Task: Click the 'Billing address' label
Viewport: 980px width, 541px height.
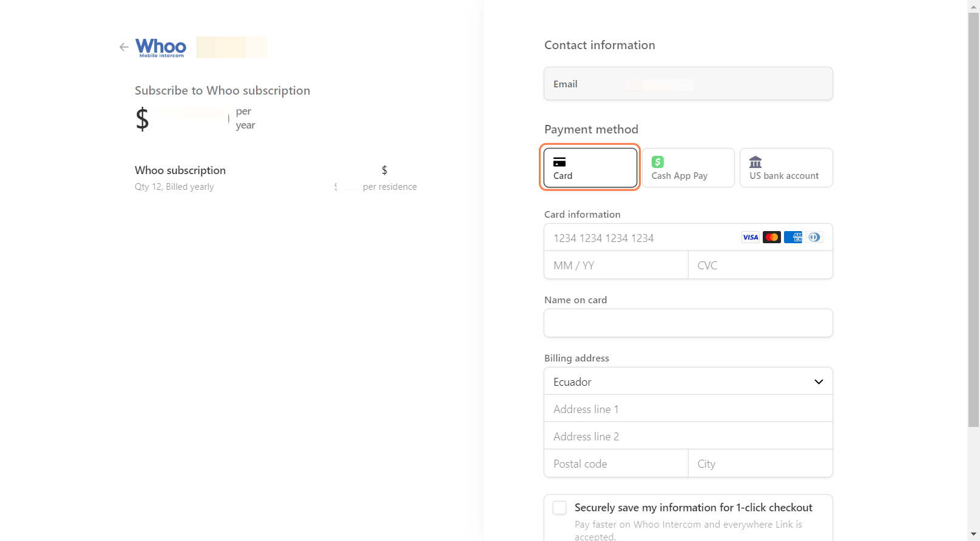Action: pos(576,358)
